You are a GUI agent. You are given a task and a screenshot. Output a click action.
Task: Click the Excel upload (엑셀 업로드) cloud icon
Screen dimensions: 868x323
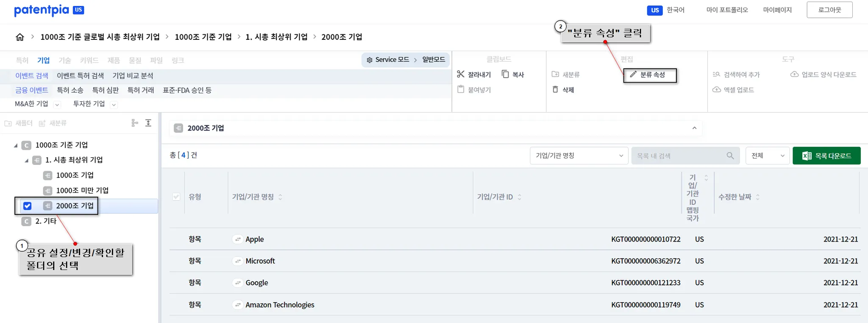coord(717,89)
